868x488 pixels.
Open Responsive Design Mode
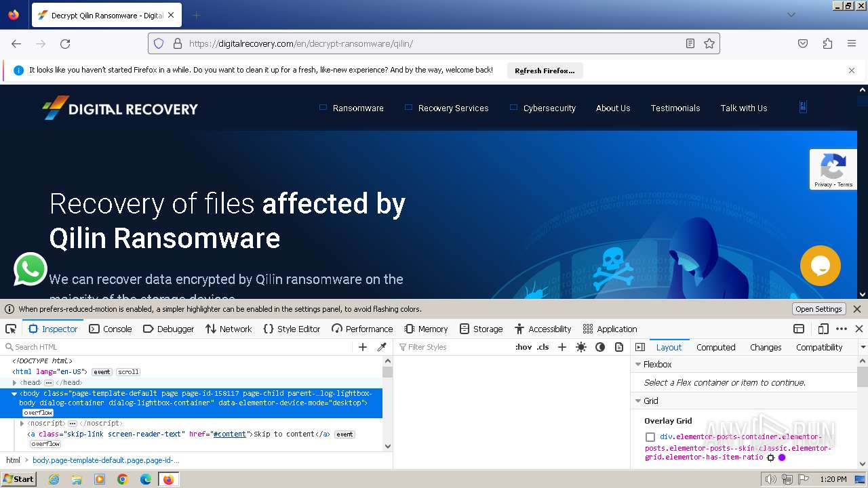click(823, 329)
